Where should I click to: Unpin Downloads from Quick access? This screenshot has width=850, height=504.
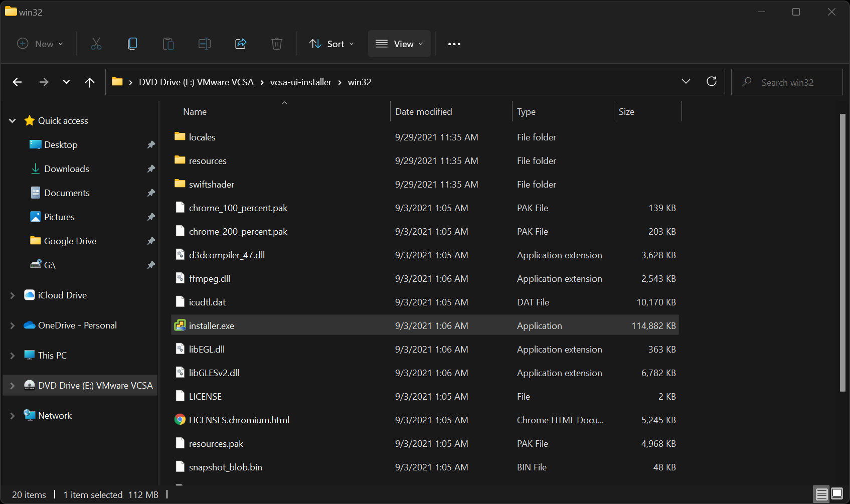(x=151, y=169)
